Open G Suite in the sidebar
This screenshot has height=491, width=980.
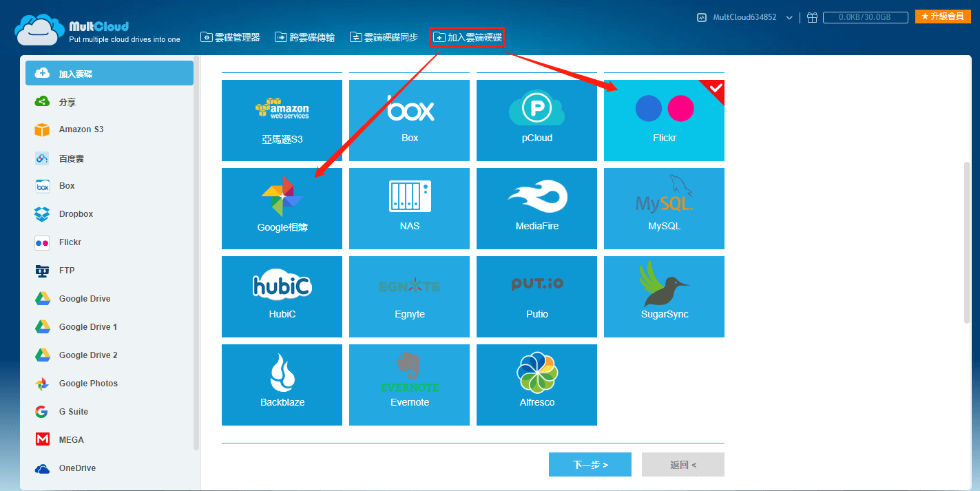point(110,412)
